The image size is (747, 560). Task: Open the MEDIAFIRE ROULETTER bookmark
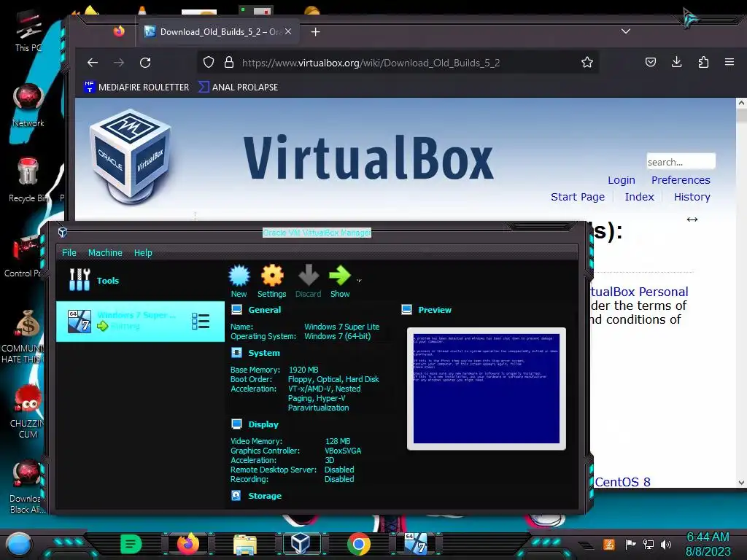(x=136, y=87)
